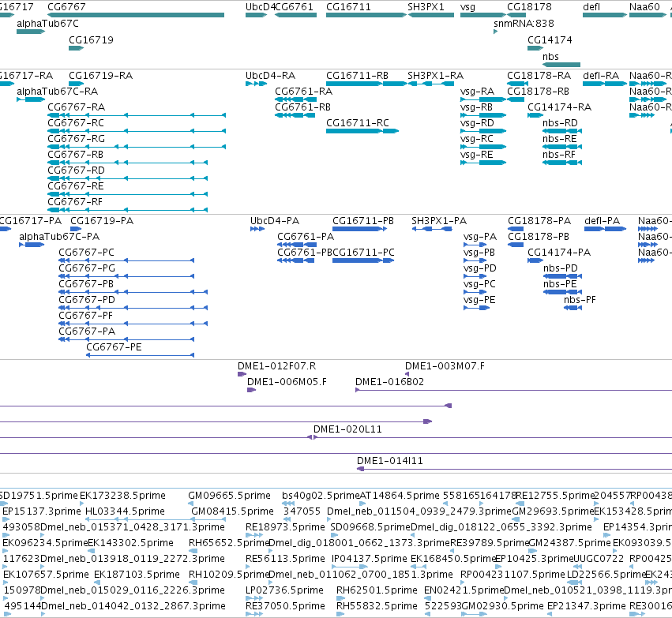Click the nbs gene bar glyph
672x618 pixels.
tap(561, 65)
